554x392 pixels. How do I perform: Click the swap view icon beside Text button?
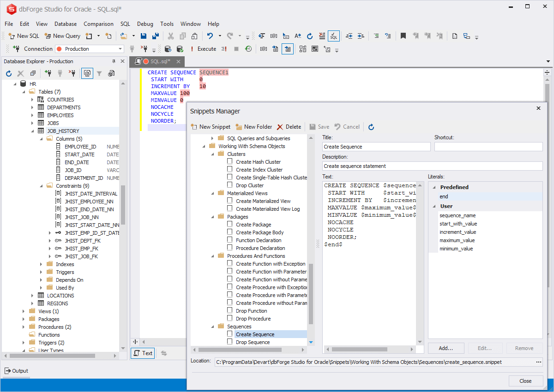164,353
